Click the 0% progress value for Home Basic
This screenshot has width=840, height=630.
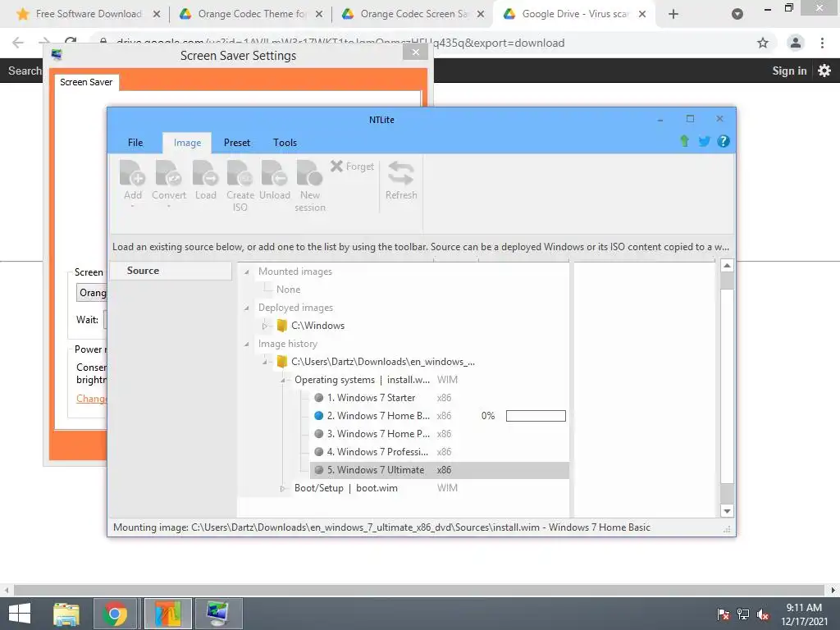(x=488, y=416)
